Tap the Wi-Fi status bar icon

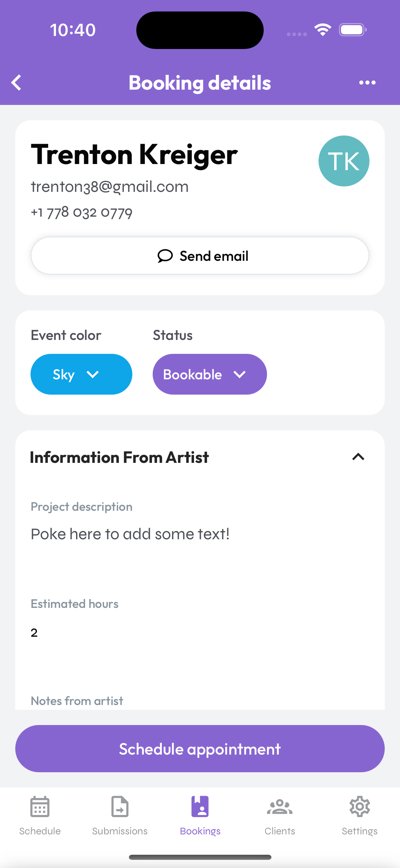click(323, 30)
